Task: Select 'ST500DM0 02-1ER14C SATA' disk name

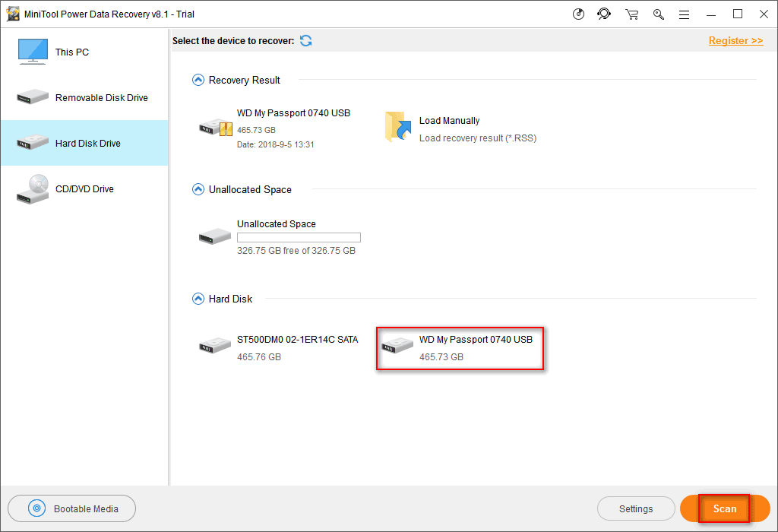Action: (x=297, y=340)
